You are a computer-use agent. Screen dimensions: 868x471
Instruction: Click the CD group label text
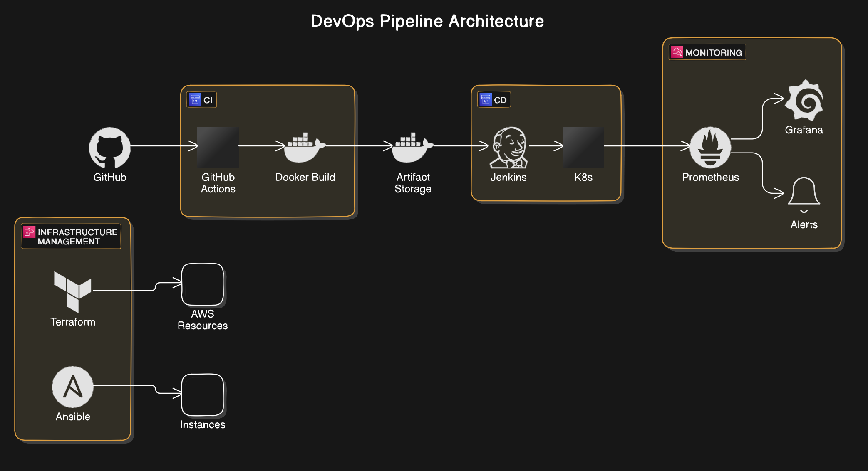500,100
